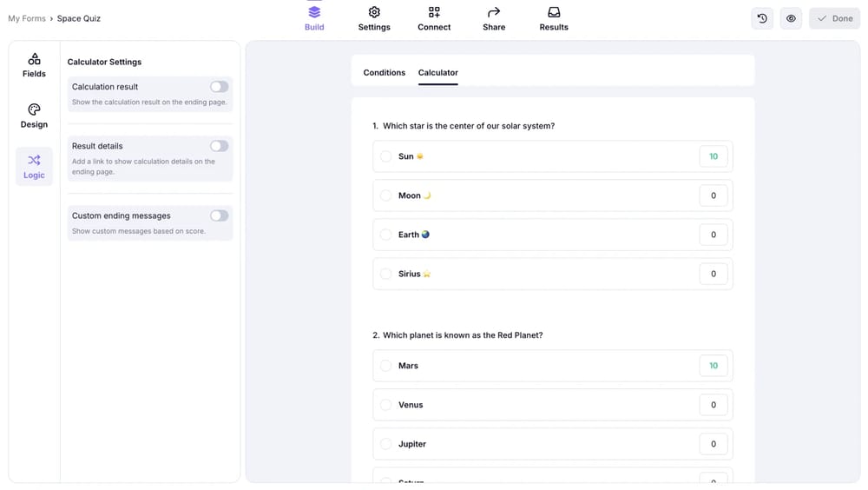The width and height of the screenshot is (868, 490).
Task: Switch to the Calculator tab
Action: click(437, 73)
